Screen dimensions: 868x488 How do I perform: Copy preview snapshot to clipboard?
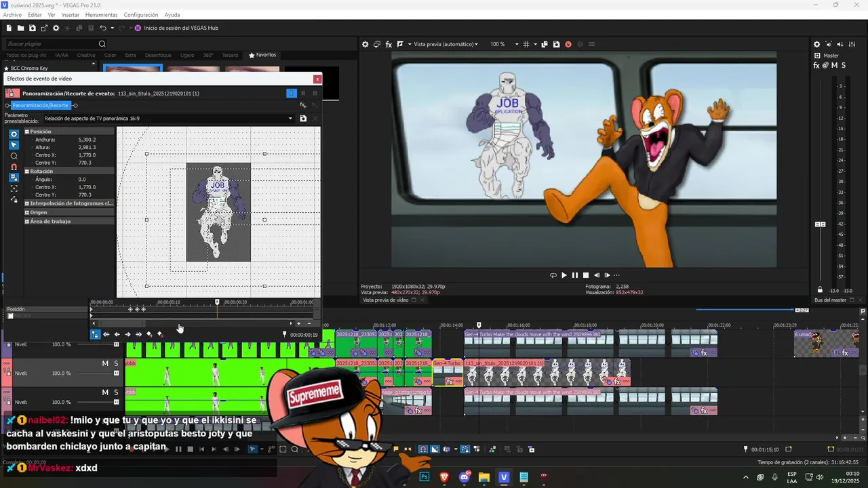pos(545,44)
